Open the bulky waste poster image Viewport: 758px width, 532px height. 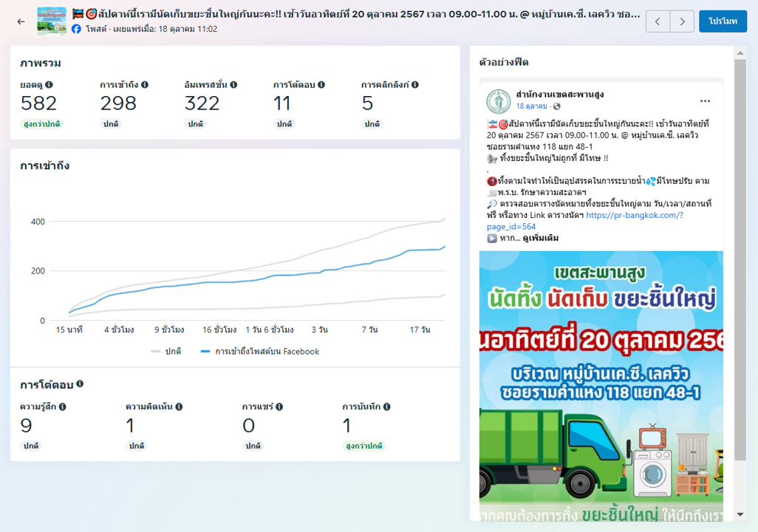pos(601,384)
